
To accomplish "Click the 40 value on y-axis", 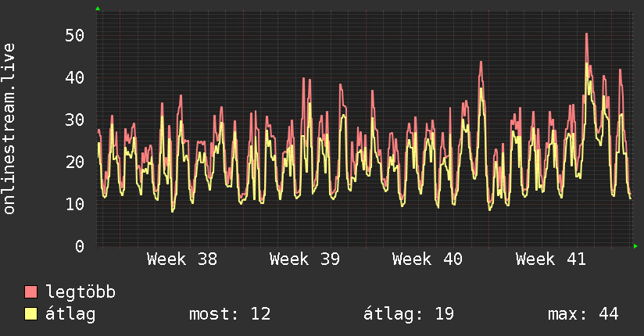I will pos(75,77).
